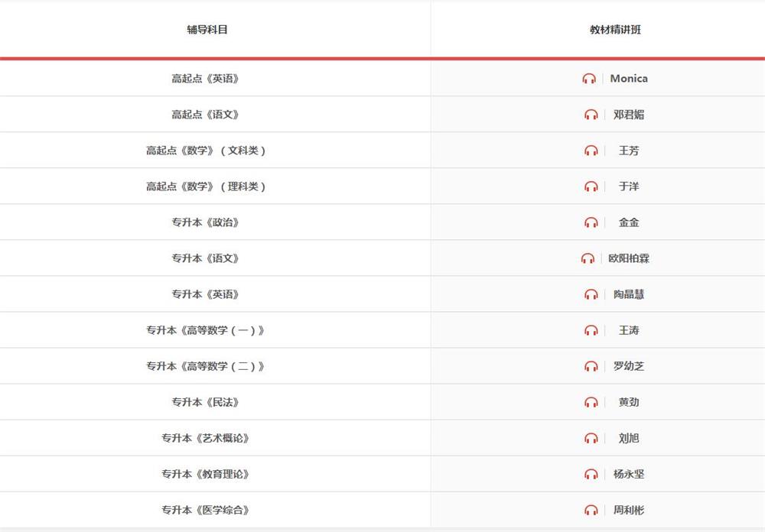Click headphone icon next to 周利彬
This screenshot has width=765, height=532.
coord(591,510)
